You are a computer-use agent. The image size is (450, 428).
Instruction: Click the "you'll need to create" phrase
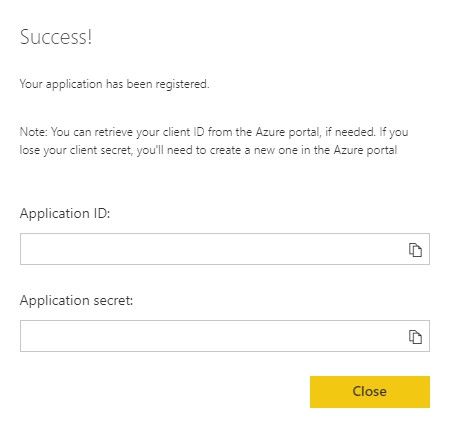click(x=189, y=150)
